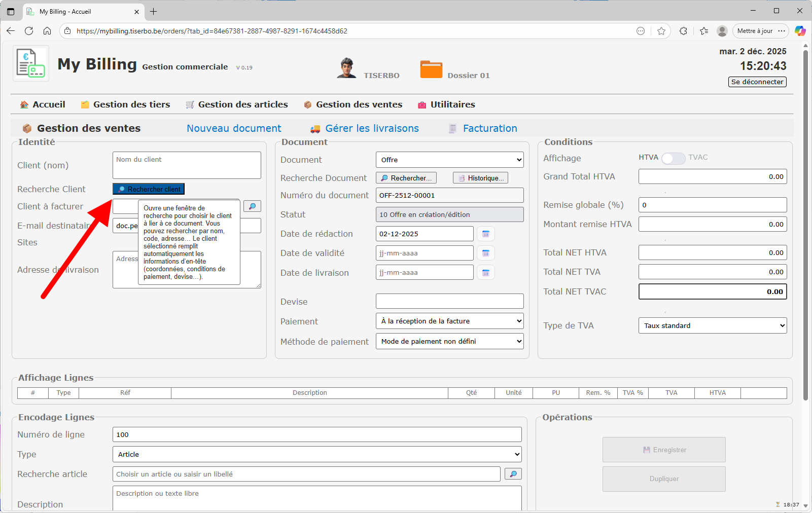
Task: Add page to browser favorites star
Action: pos(661,31)
